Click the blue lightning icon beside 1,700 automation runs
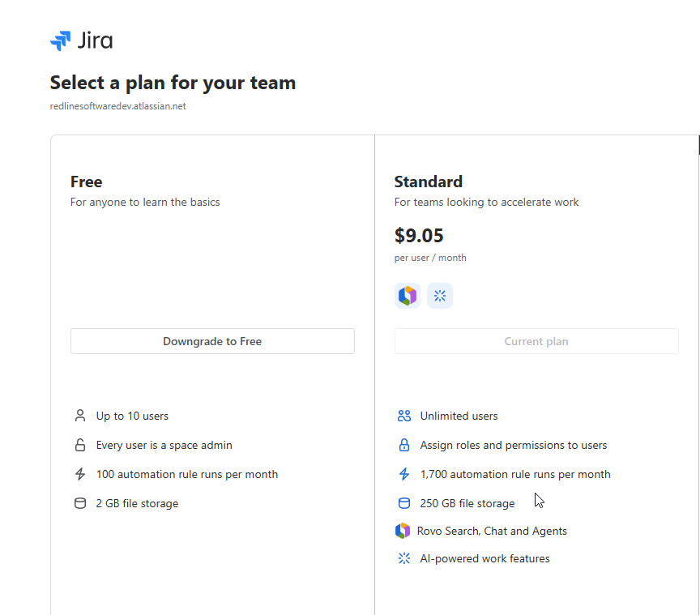The image size is (700, 615). [404, 474]
